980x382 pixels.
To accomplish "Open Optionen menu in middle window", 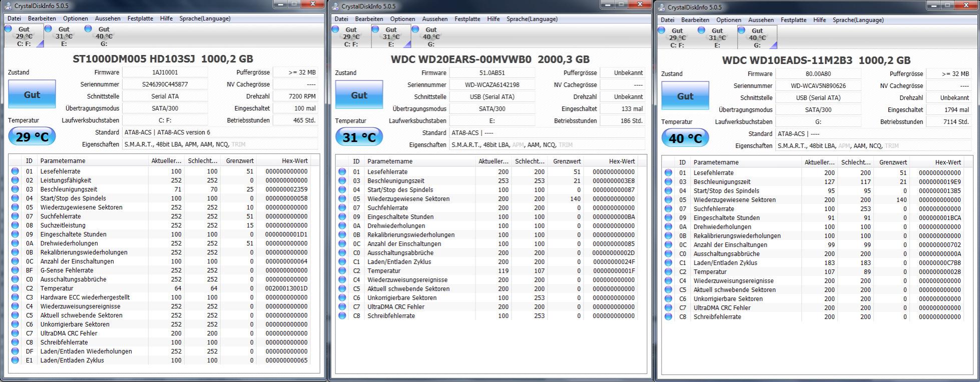I will pos(402,19).
